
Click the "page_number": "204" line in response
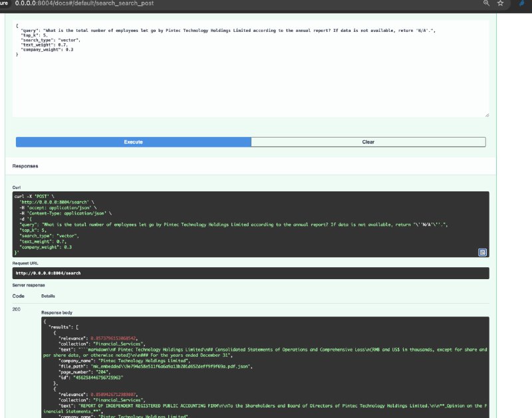[x=84, y=372]
